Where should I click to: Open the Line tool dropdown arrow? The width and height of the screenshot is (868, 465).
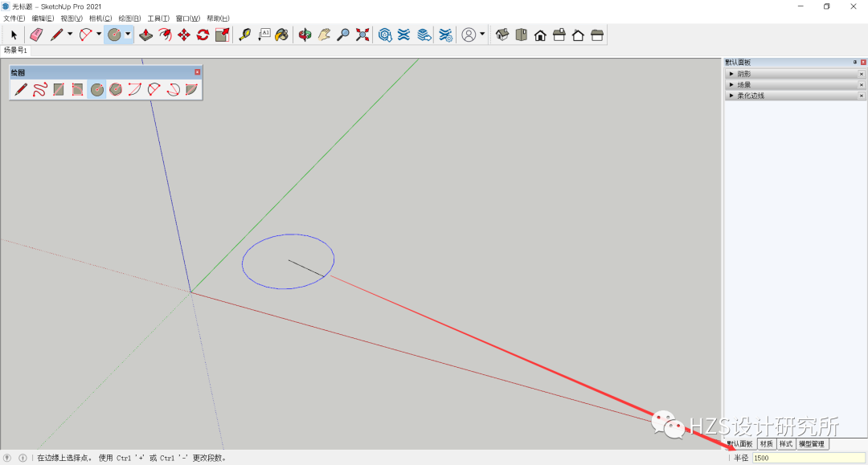click(x=69, y=35)
